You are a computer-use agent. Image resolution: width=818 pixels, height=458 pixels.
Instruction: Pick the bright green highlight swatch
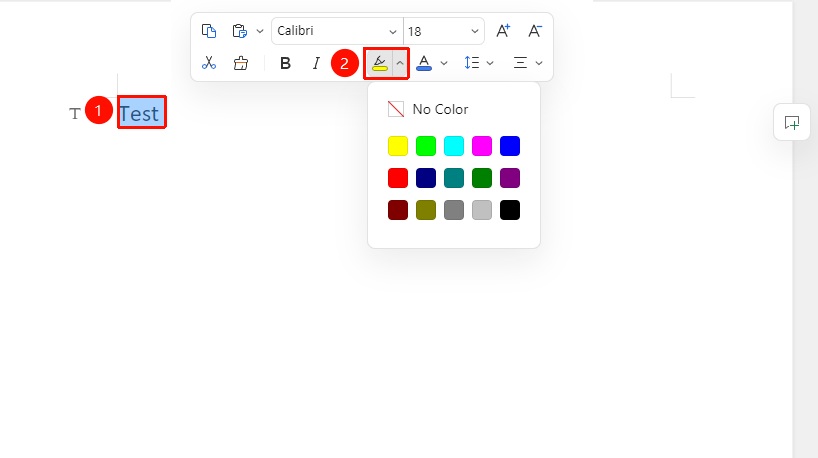[426, 146]
